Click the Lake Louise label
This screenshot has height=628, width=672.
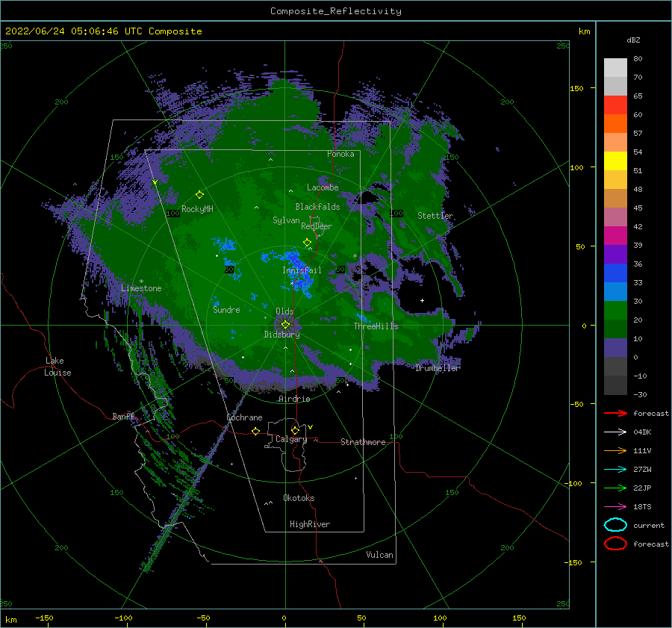pos(57,367)
